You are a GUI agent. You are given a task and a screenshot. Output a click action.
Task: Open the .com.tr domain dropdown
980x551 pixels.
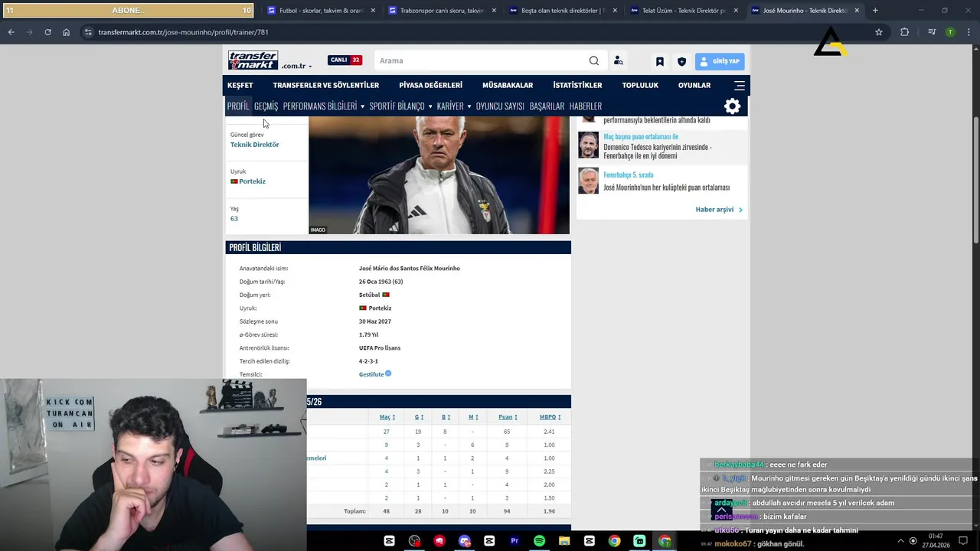tap(297, 67)
